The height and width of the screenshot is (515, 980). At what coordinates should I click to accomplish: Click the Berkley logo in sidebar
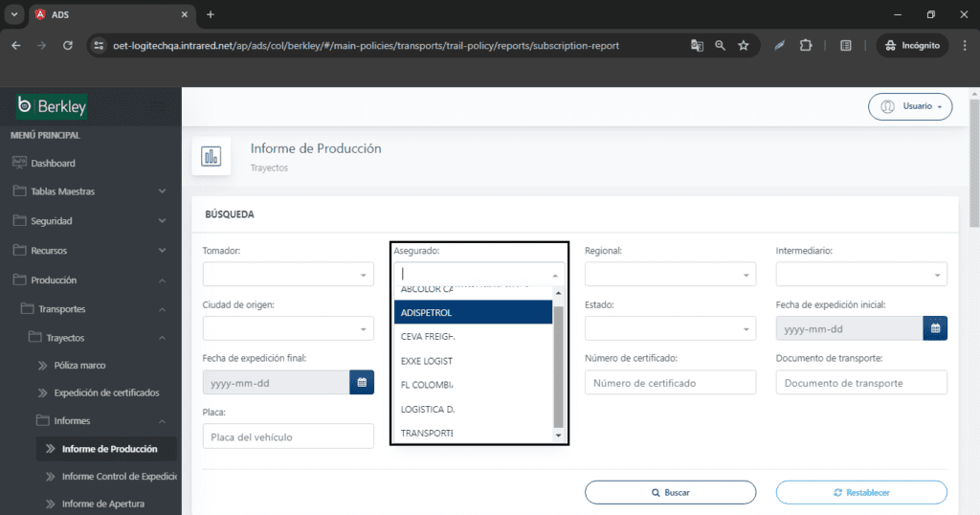tap(52, 106)
